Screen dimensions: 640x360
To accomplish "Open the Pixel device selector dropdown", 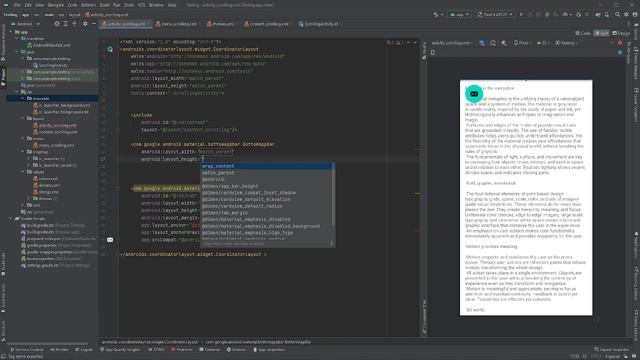I will (x=495, y=14).
